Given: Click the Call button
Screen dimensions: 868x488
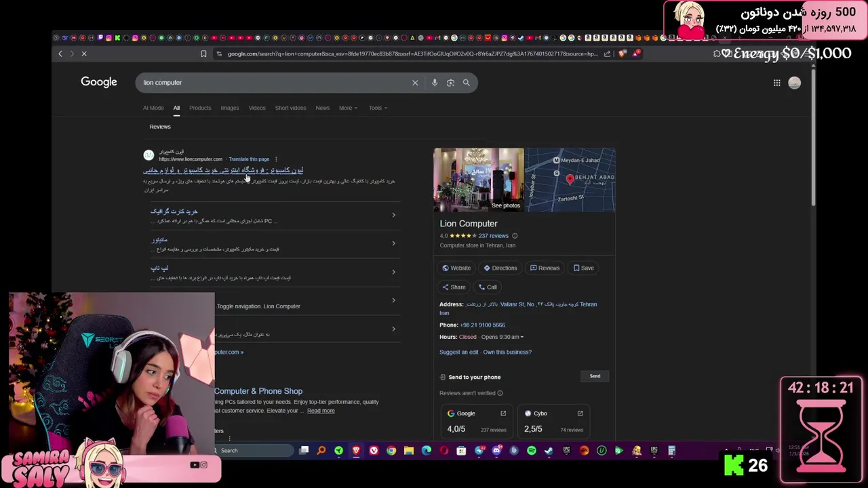Looking at the screenshot, I should coord(488,287).
